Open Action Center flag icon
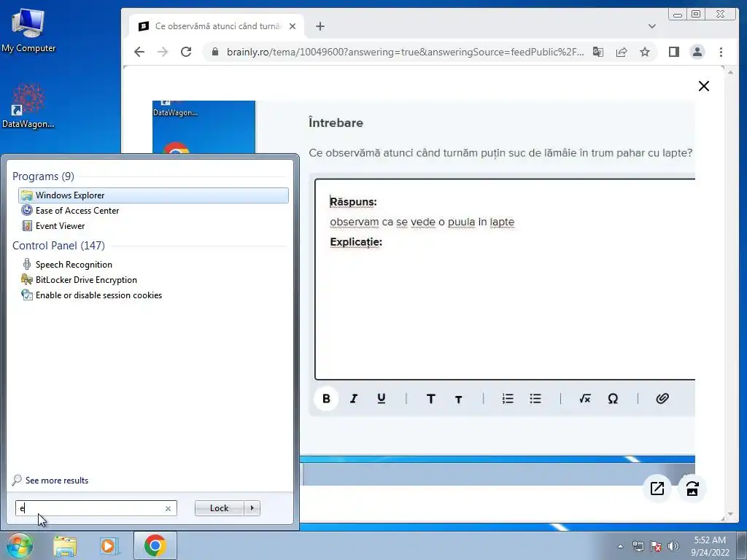 click(656, 546)
